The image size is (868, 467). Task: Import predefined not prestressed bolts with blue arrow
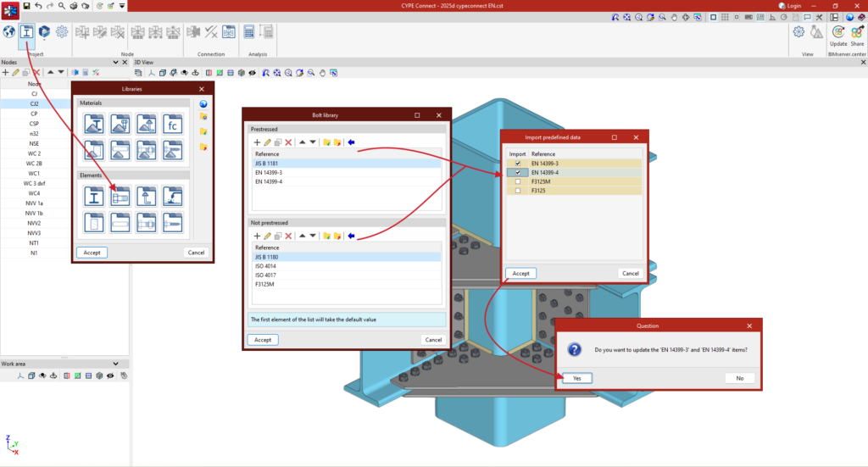pyautogui.click(x=351, y=236)
